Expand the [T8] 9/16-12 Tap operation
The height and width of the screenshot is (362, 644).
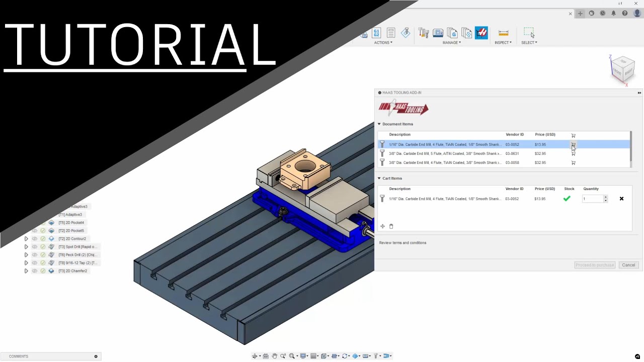(x=26, y=263)
